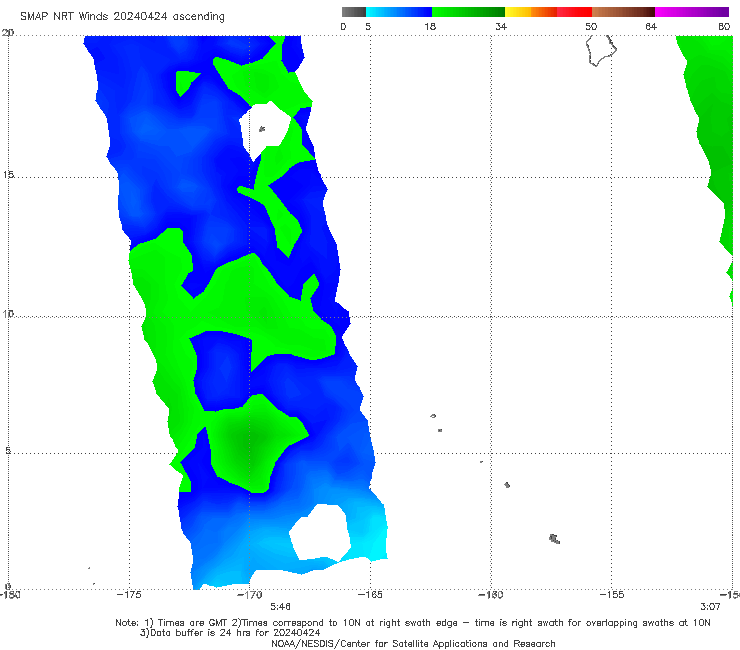
Task: Click the green segment of the colorbar
Action: [468, 12]
